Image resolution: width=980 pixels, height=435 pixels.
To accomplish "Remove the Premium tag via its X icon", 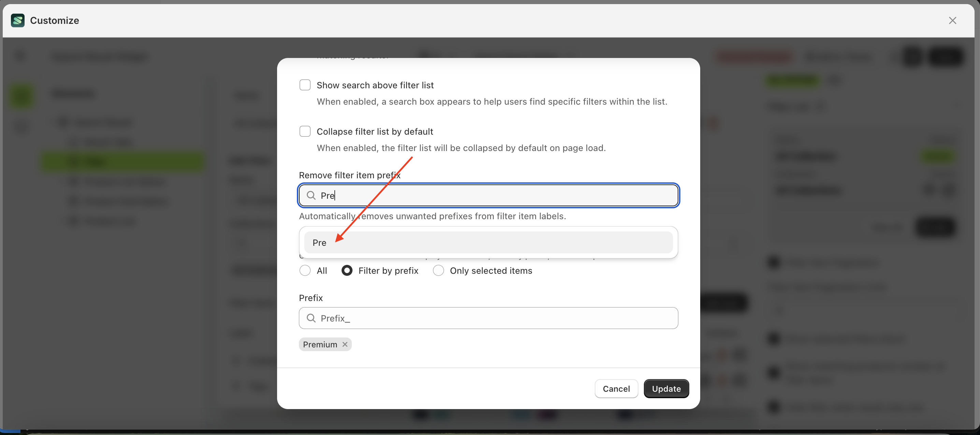I will 345,344.
